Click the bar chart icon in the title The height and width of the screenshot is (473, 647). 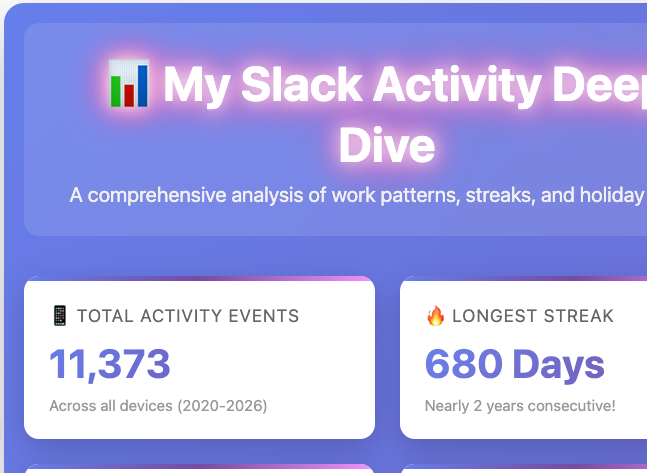pyautogui.click(x=129, y=85)
